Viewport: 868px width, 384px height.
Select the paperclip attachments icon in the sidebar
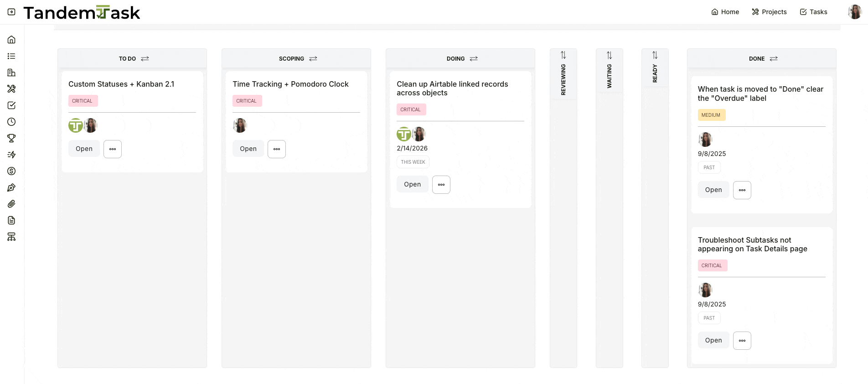pos(11,204)
